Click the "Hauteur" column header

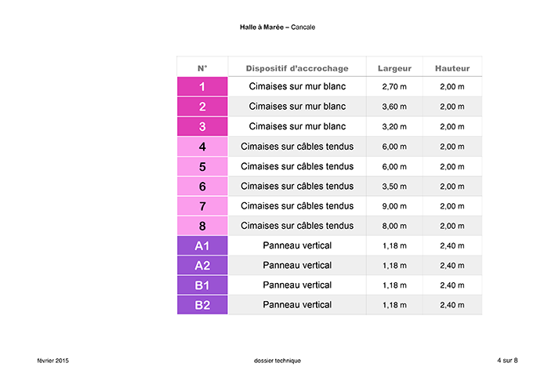[452, 68]
